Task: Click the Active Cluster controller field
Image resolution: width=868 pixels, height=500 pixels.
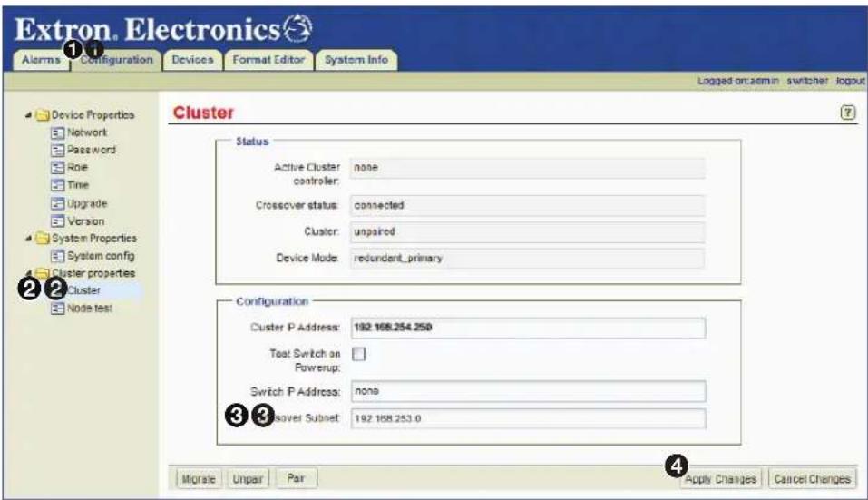Action: click(528, 167)
